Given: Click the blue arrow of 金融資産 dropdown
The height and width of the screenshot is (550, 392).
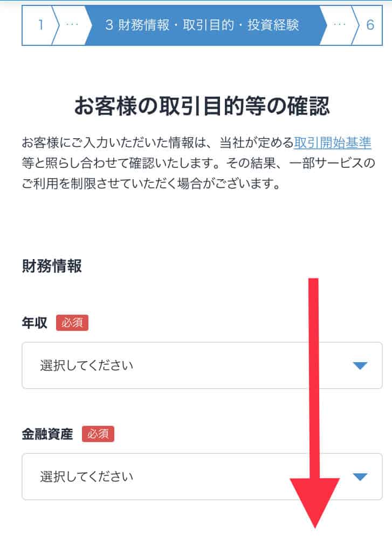Looking at the screenshot, I should (360, 477).
